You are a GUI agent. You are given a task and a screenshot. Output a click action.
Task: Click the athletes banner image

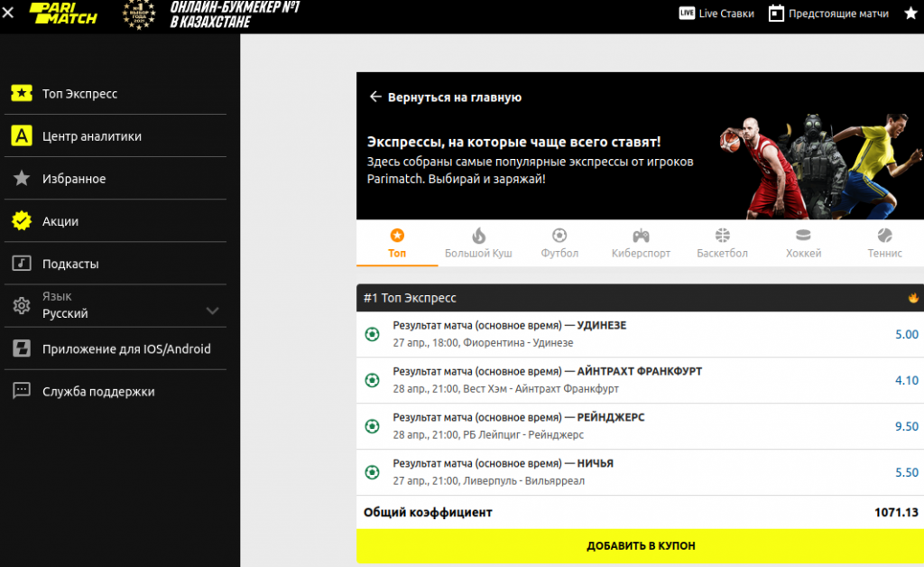click(x=819, y=166)
